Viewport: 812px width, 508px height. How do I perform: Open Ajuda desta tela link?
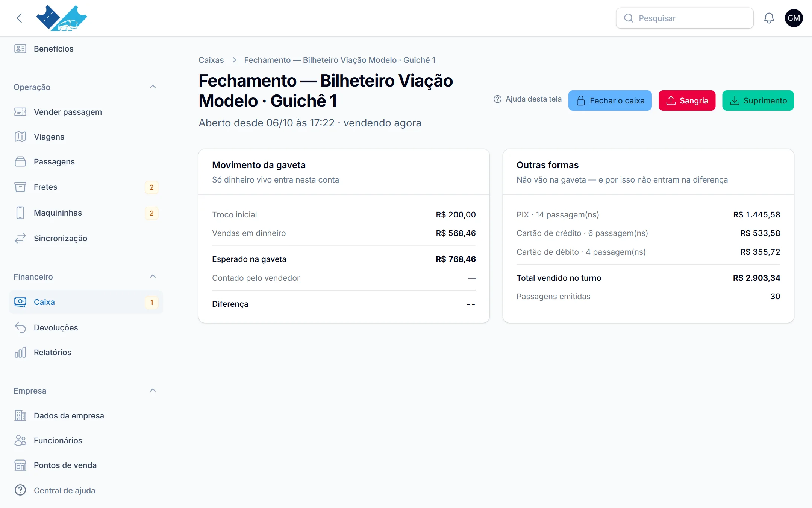[527, 99]
